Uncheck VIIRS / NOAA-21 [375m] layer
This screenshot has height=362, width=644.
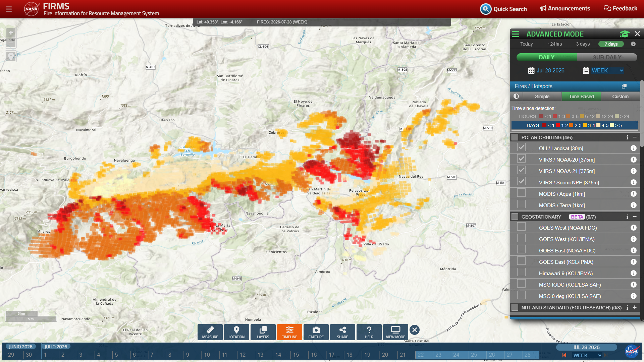[x=521, y=171]
